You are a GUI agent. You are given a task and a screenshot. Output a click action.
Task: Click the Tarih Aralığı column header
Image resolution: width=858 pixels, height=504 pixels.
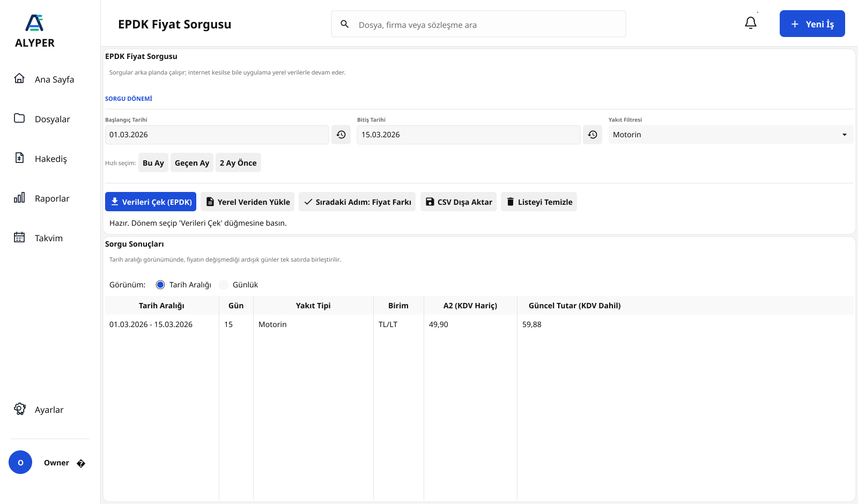coord(161,305)
